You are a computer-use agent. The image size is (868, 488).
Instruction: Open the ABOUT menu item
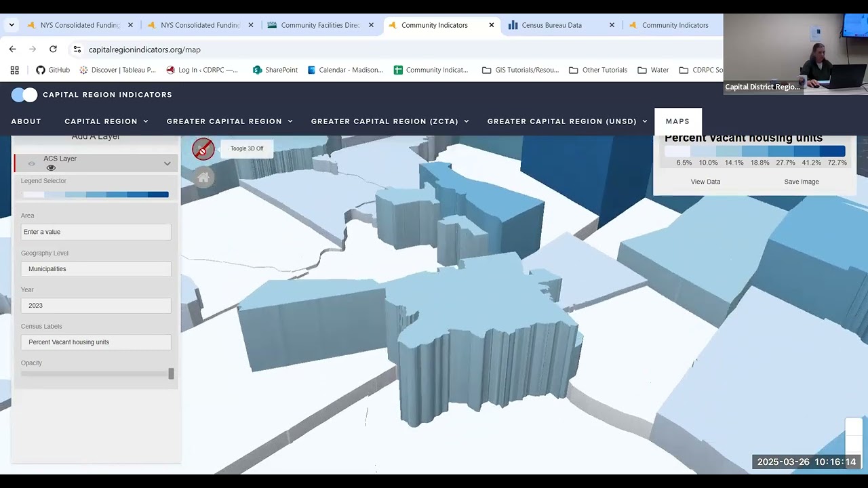tap(26, 121)
